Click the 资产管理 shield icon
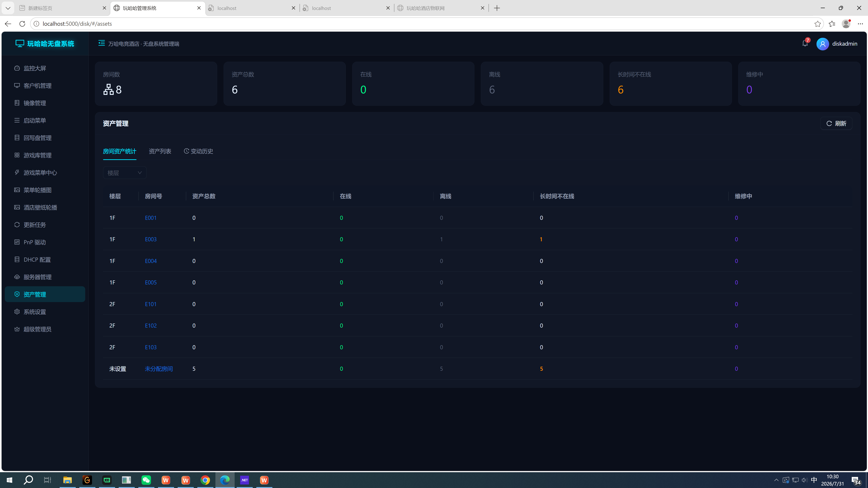The height and width of the screenshot is (488, 868). coord(17,294)
